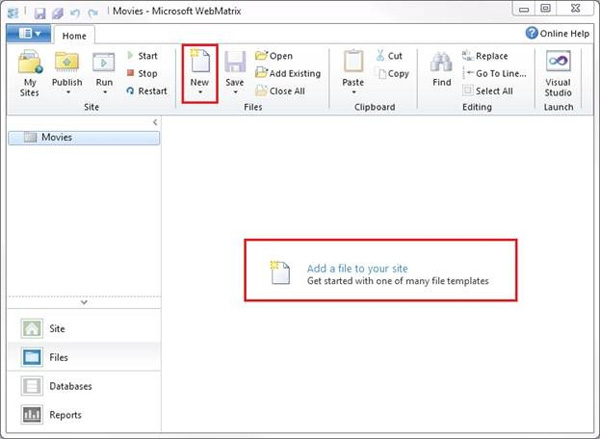The image size is (600, 439).
Task: Click the Save floppy disk icon
Action: pyautogui.click(x=235, y=62)
